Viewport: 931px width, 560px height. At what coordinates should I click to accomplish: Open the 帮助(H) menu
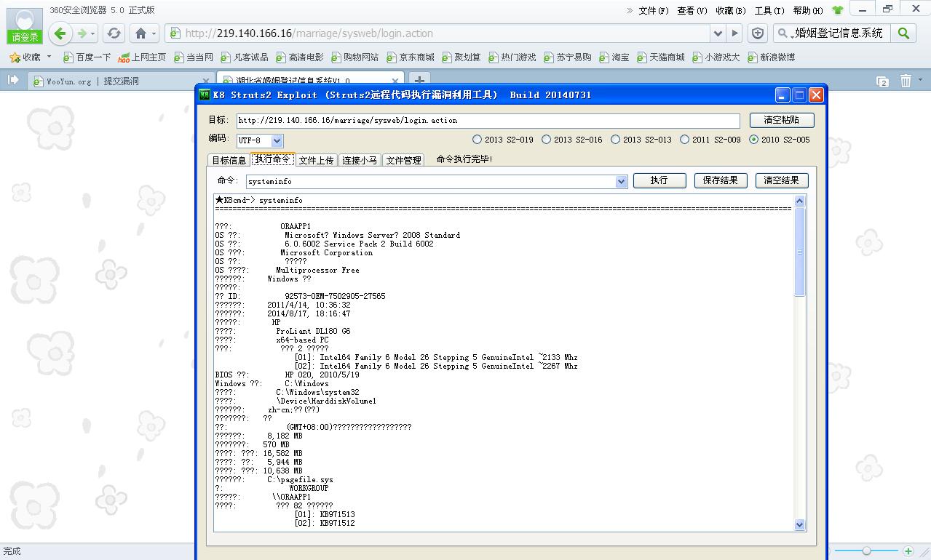[807, 10]
